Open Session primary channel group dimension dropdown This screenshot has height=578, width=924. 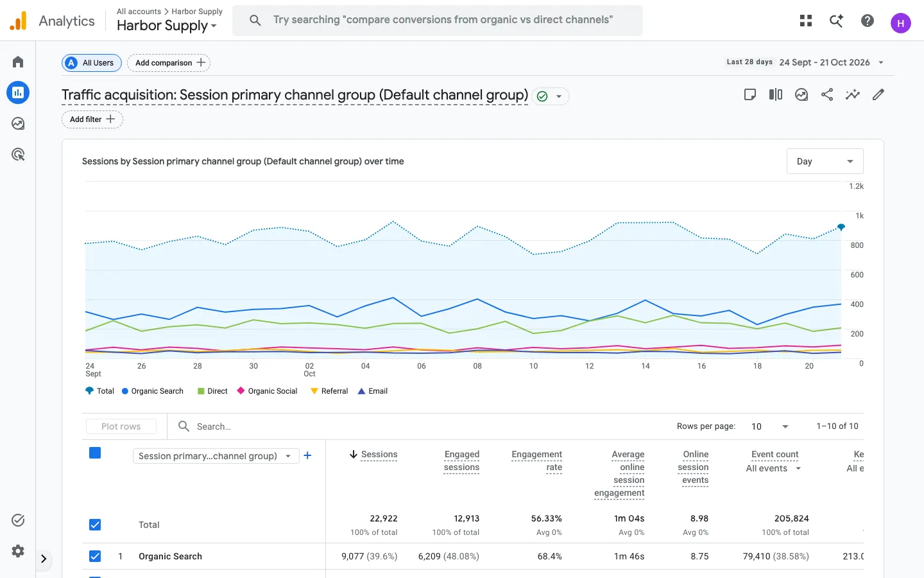point(216,456)
